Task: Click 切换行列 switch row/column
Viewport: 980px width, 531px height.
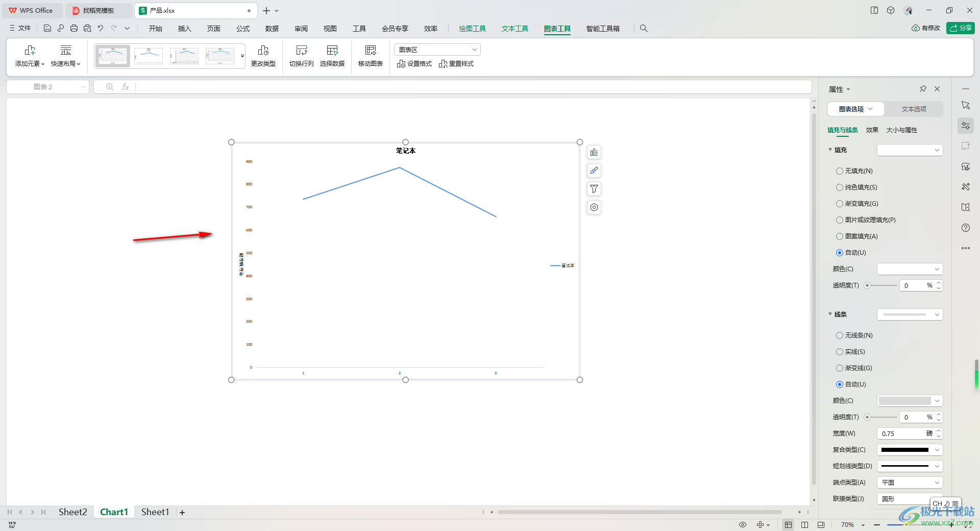Action: pos(302,56)
